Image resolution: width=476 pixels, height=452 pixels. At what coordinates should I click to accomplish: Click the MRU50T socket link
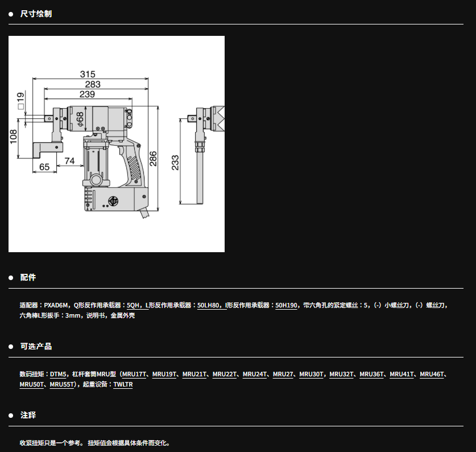coord(32,385)
